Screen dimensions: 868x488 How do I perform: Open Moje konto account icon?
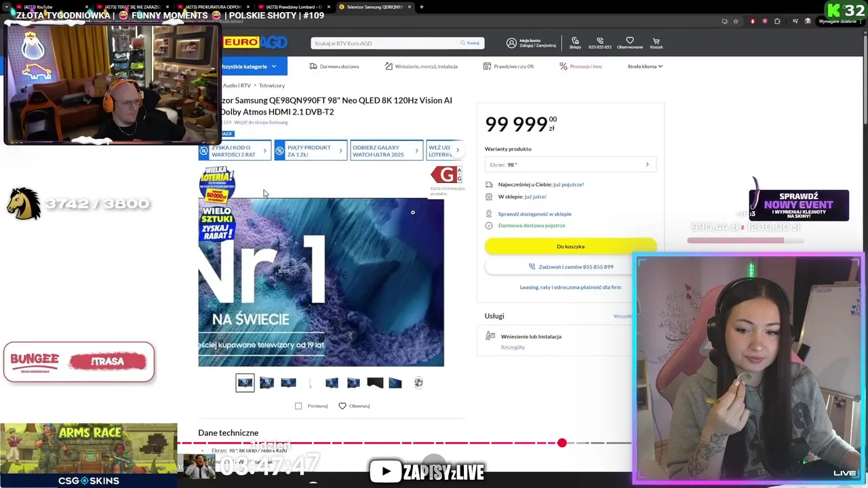(511, 43)
